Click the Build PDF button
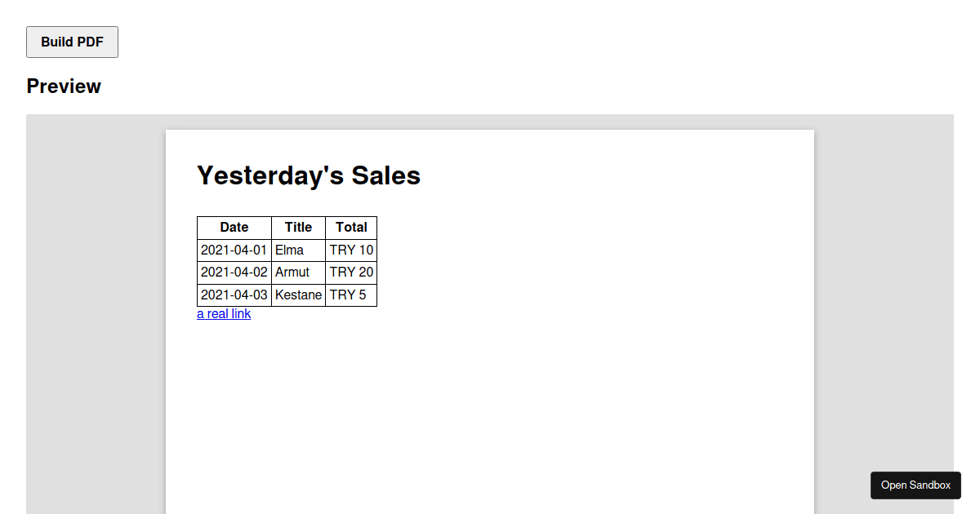Screen dimensions: 980x514 coord(72,42)
